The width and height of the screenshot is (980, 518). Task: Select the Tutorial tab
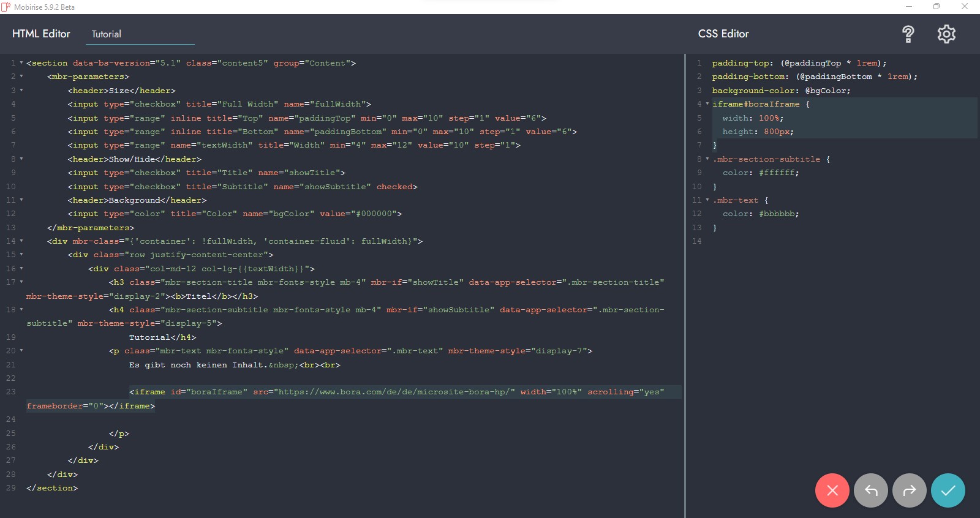tap(107, 34)
